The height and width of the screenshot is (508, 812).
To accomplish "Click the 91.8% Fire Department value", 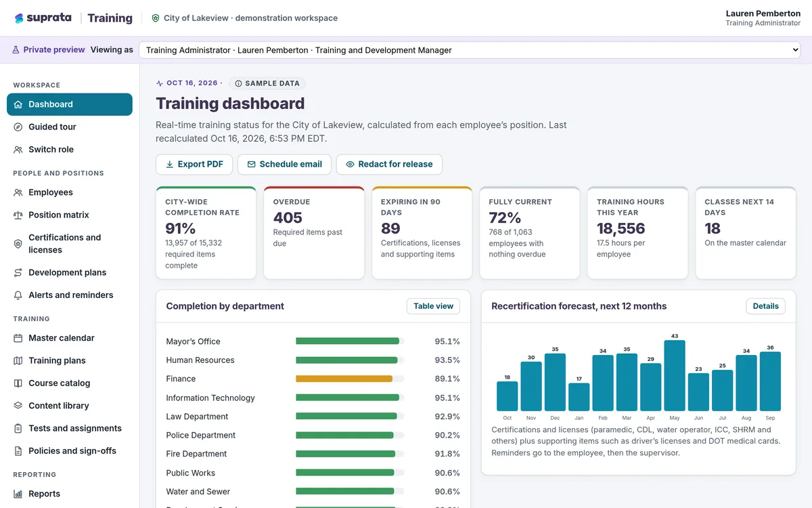I will tap(447, 454).
